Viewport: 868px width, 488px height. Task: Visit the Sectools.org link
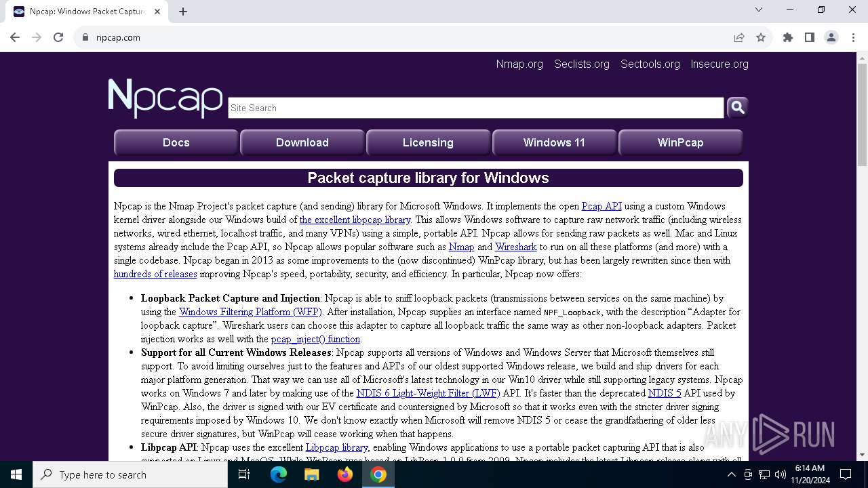650,64
